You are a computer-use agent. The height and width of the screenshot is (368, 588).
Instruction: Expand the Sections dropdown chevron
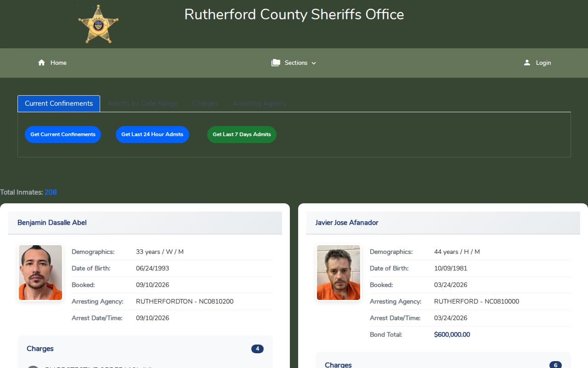314,63
